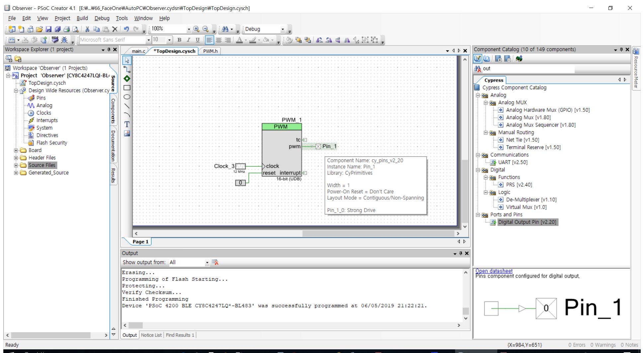
Task: Select Digital Output Pin v2.20 component
Action: (527, 222)
